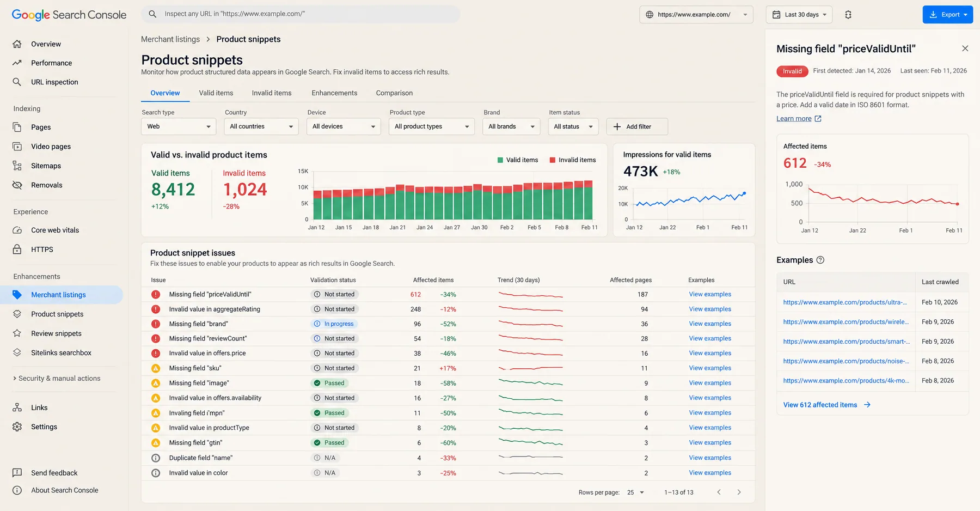Click the Merchant listings tag icon
This screenshot has height=511, width=980.
pyautogui.click(x=17, y=295)
